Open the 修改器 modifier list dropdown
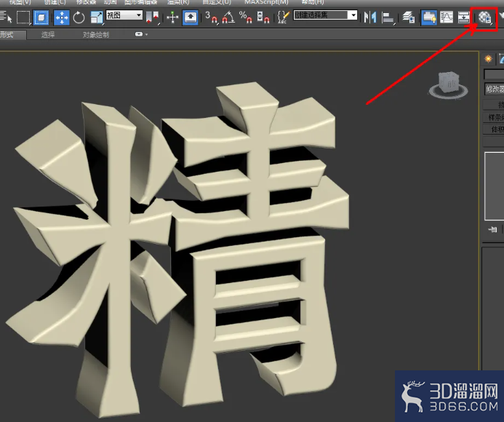 click(495, 89)
